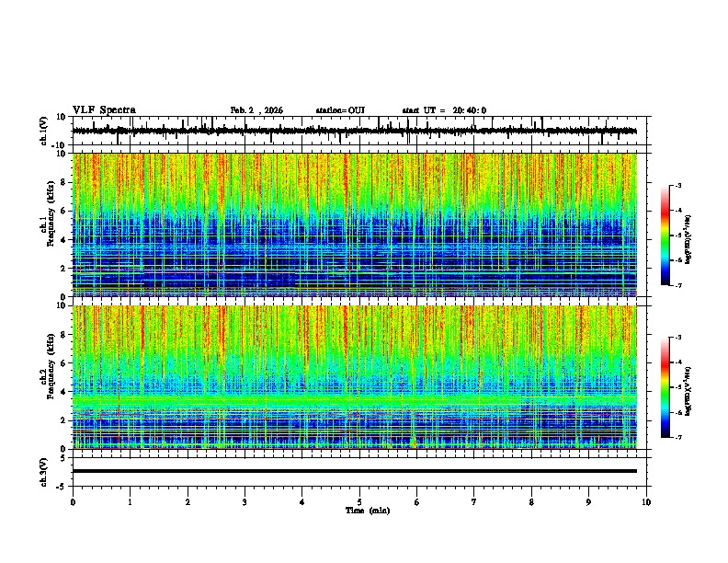Click the ch.1 spectrogram color scale bar
This screenshot has width=728, height=563.
tap(665, 236)
